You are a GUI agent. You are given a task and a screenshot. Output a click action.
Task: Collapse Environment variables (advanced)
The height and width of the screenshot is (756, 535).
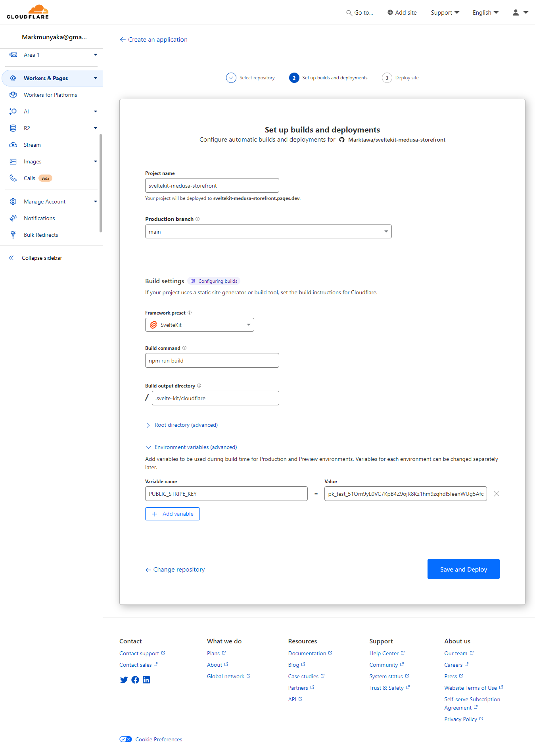click(192, 447)
